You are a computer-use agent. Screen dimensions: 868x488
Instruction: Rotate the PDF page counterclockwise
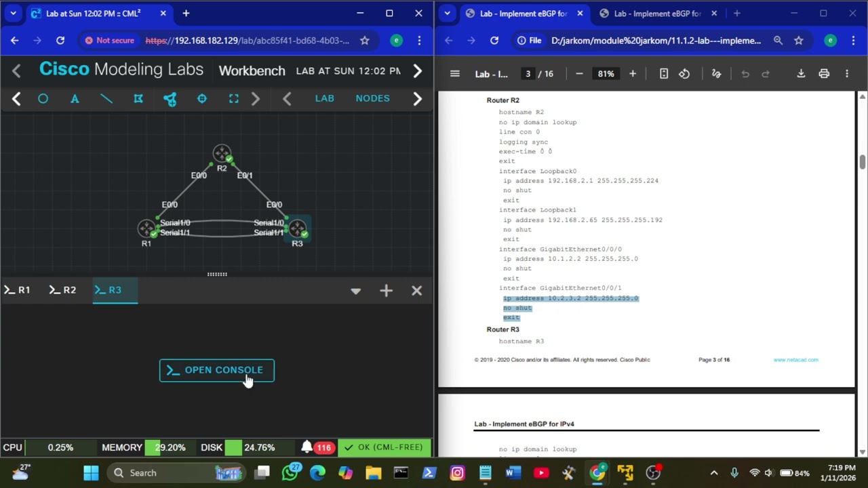tap(684, 74)
